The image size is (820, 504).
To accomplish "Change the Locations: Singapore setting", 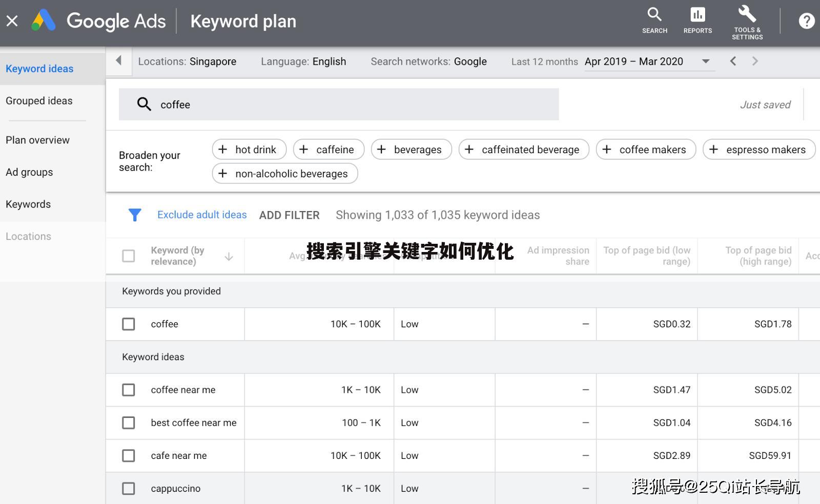I will (x=187, y=61).
